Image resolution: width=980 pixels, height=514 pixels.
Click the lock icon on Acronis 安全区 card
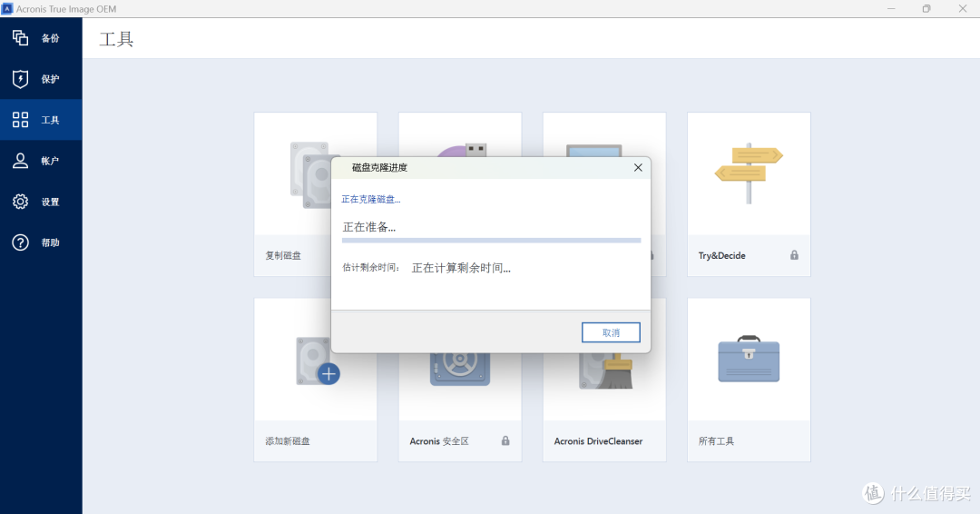tap(505, 440)
